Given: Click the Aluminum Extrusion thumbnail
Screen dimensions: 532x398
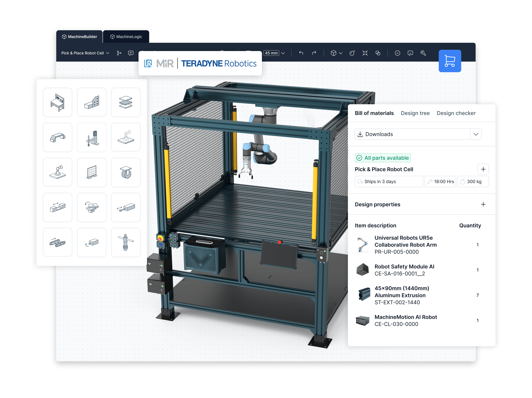Looking at the screenshot, I should pos(364,294).
